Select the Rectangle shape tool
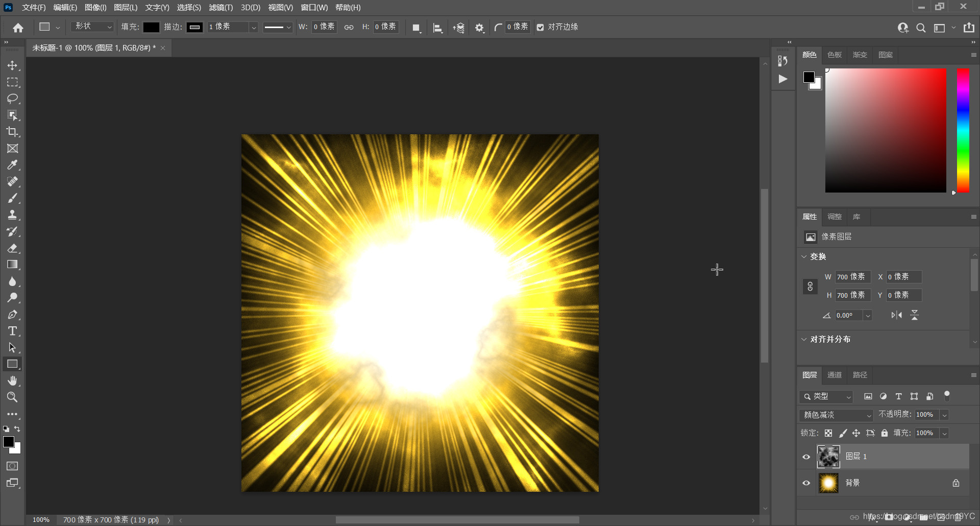The height and width of the screenshot is (526, 980). pyautogui.click(x=12, y=364)
